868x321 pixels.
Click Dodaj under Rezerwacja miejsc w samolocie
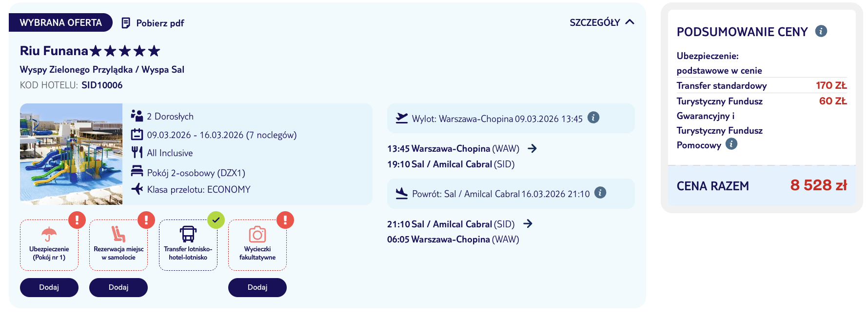(118, 287)
